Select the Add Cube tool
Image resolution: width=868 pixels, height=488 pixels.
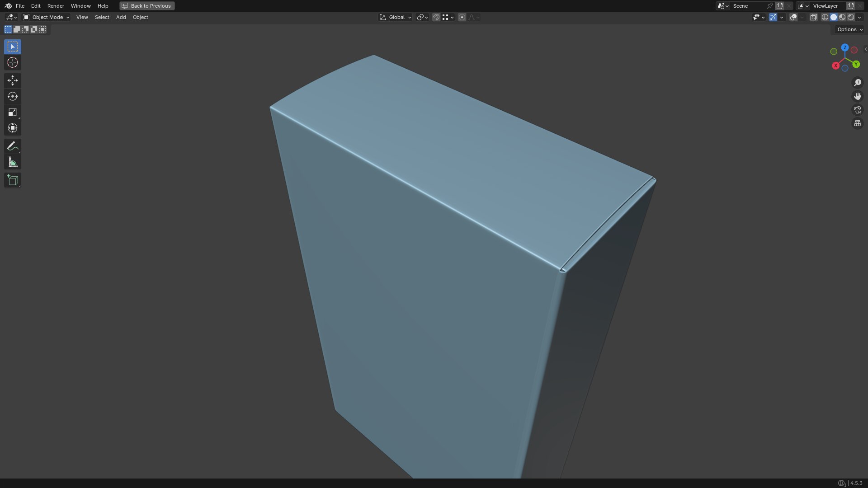[x=13, y=180]
